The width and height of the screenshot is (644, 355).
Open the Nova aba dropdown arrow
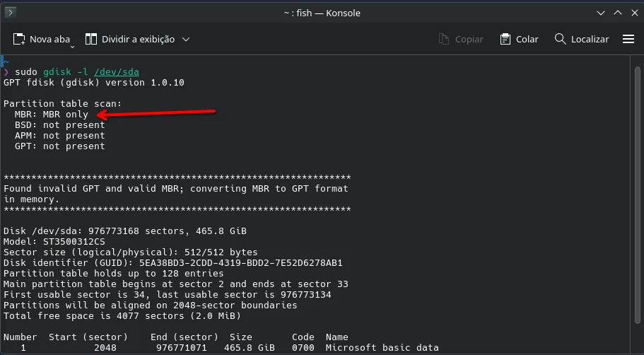[x=73, y=47]
